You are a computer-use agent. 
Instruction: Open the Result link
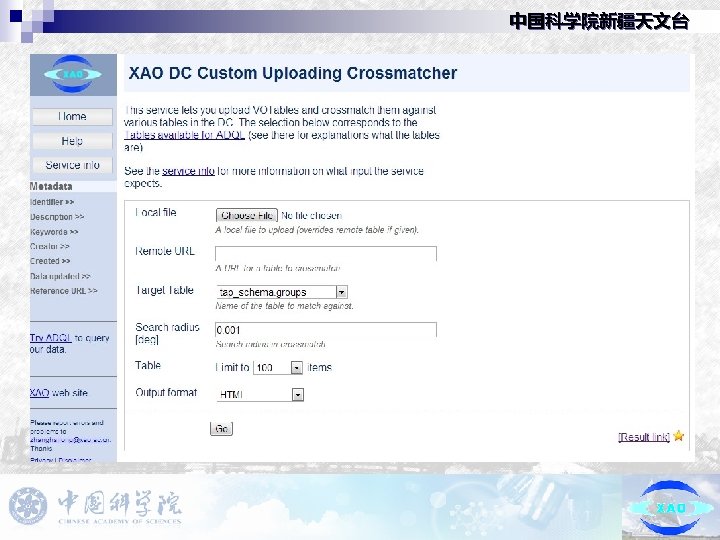click(644, 437)
